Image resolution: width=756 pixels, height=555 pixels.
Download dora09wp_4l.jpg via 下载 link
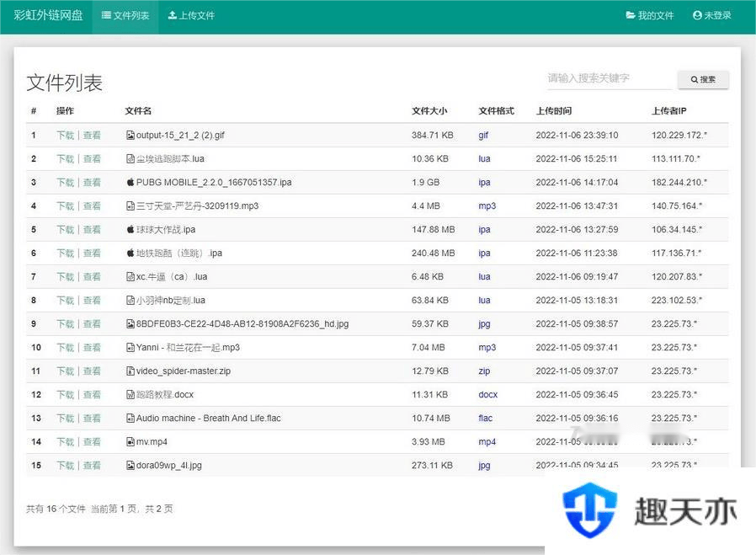pyautogui.click(x=65, y=466)
